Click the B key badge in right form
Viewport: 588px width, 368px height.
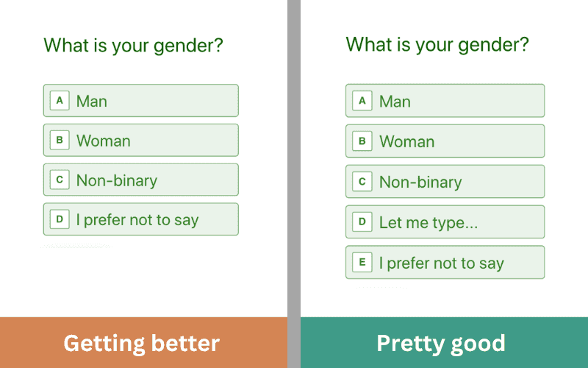coord(362,141)
